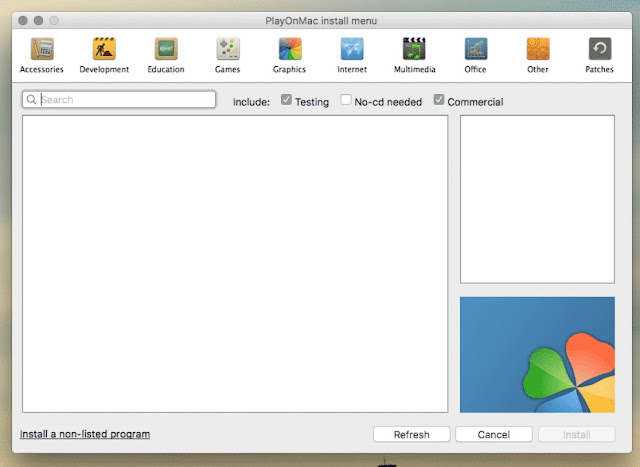Select the Office category icon
The image size is (640, 467).
pyautogui.click(x=476, y=49)
